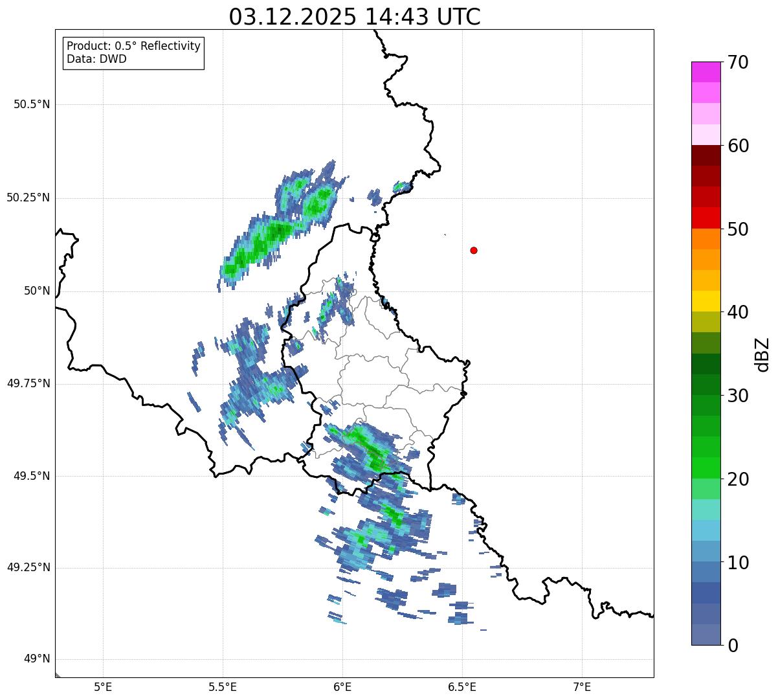Click the red radar site marker

474,250
